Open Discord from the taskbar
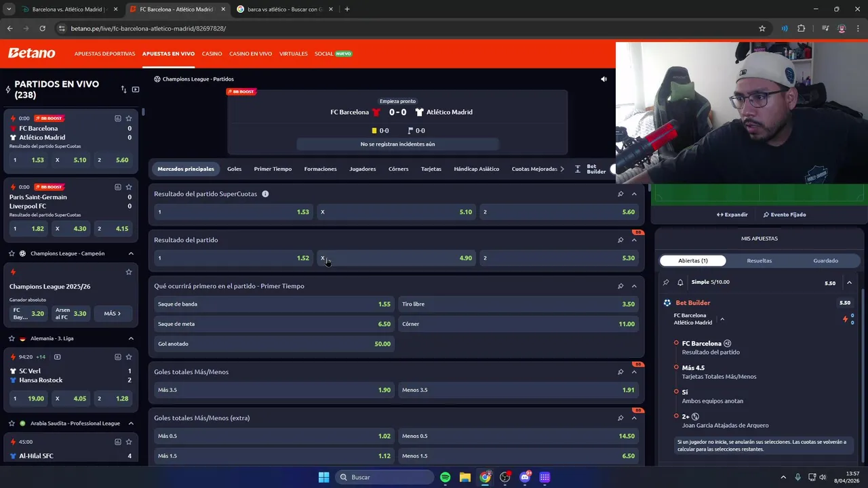Image resolution: width=868 pixels, height=488 pixels. pyautogui.click(x=525, y=477)
